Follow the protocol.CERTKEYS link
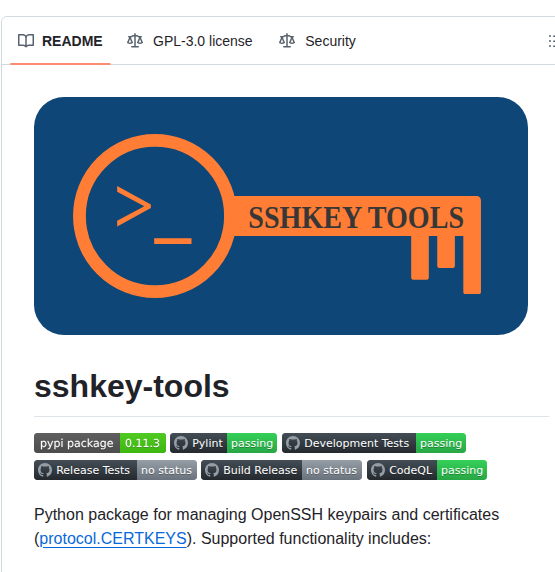This screenshot has height=572, width=555. [x=113, y=538]
